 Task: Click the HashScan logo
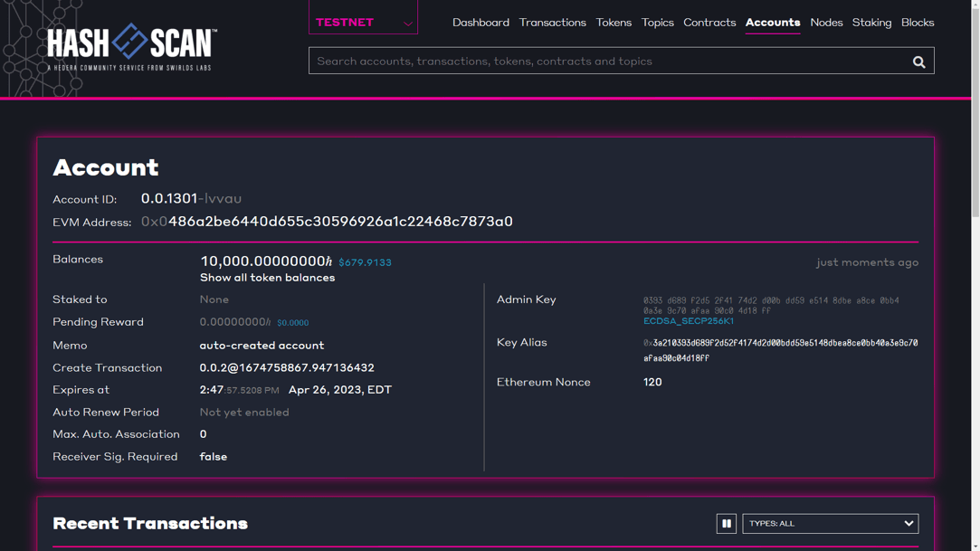pyautogui.click(x=131, y=45)
